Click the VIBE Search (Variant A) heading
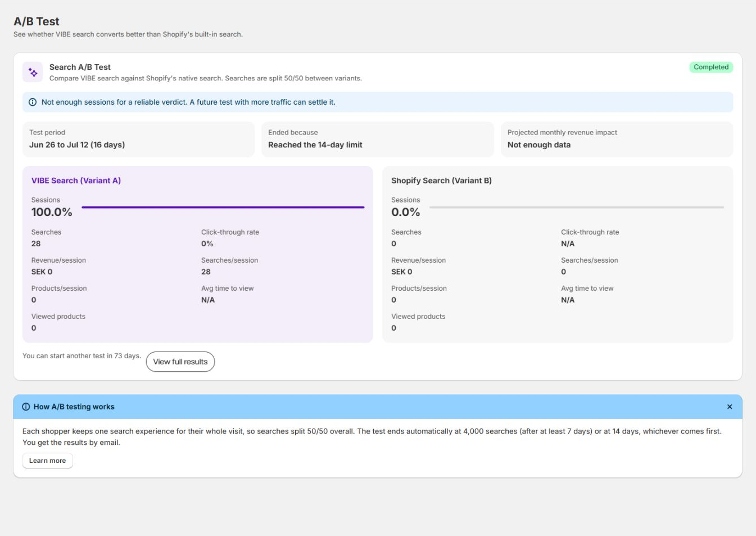756x536 pixels. click(x=76, y=181)
